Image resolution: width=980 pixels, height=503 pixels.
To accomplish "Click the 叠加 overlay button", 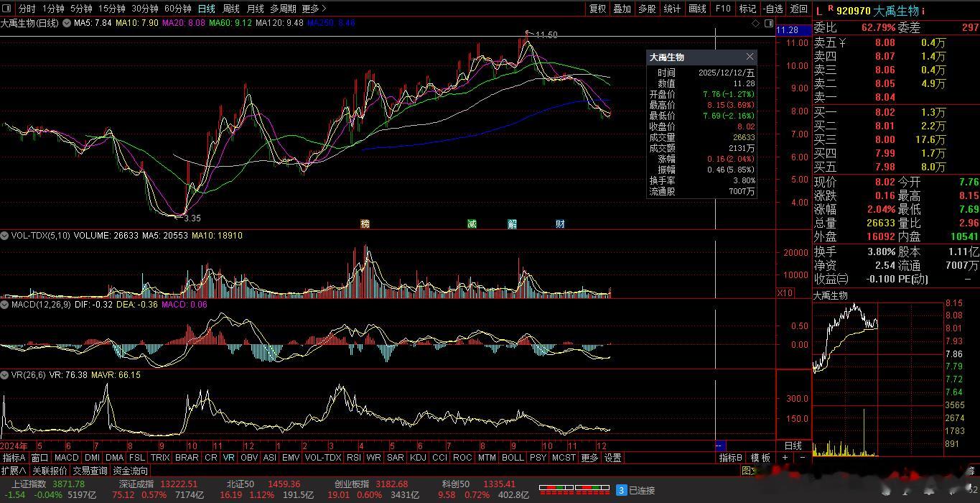I will point(622,9).
